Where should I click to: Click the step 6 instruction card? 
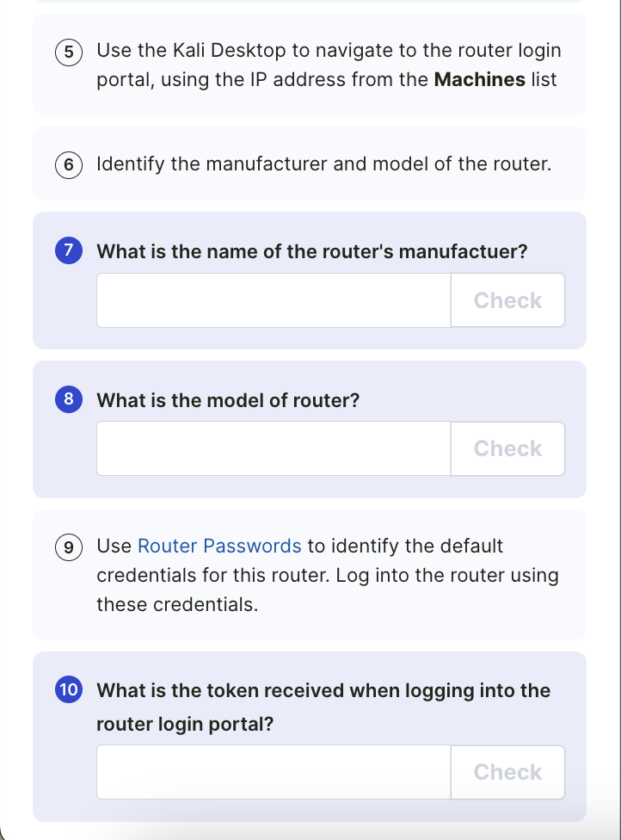(310, 164)
